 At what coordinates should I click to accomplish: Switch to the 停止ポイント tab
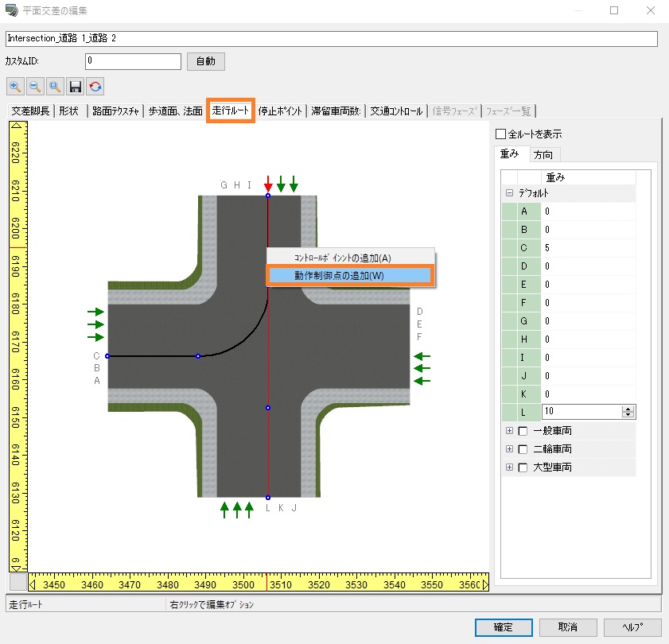tap(280, 111)
